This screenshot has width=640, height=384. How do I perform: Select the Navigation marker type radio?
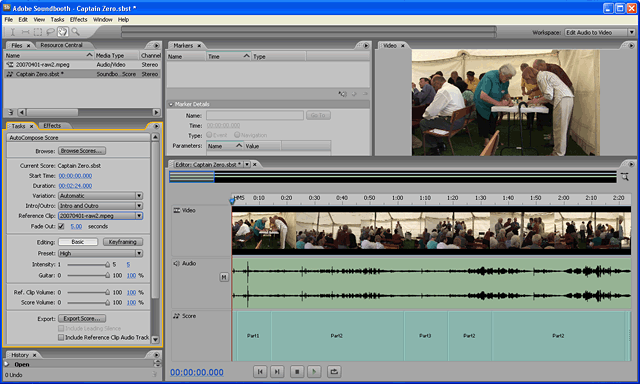pos(237,135)
